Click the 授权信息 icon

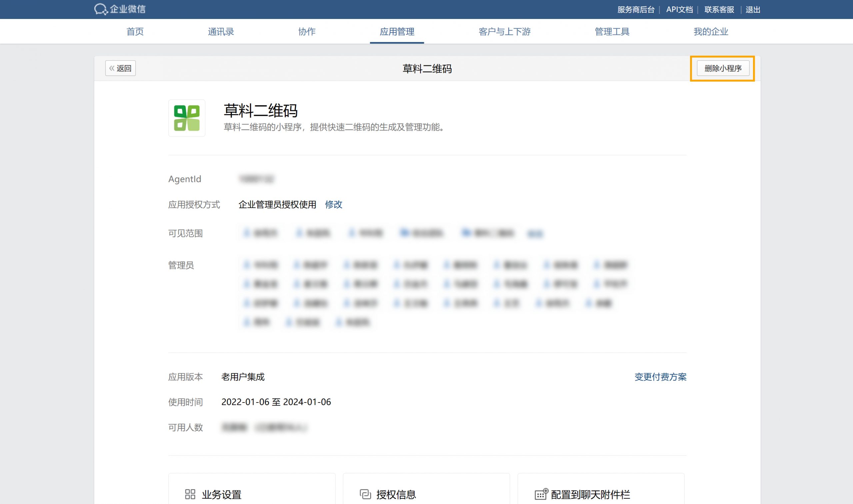(365, 494)
